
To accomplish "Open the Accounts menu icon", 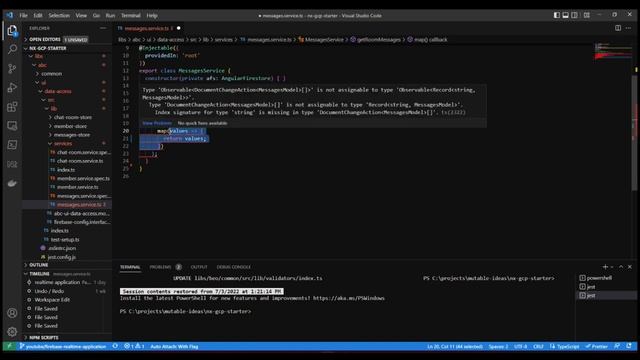I will (12, 313).
